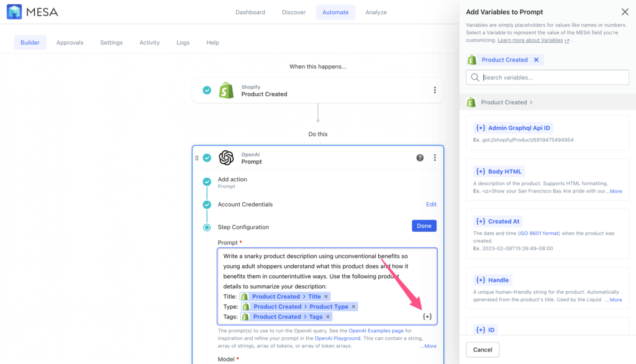Select the Step Configuration radio indicator
The width and height of the screenshot is (636, 364).
(x=207, y=227)
